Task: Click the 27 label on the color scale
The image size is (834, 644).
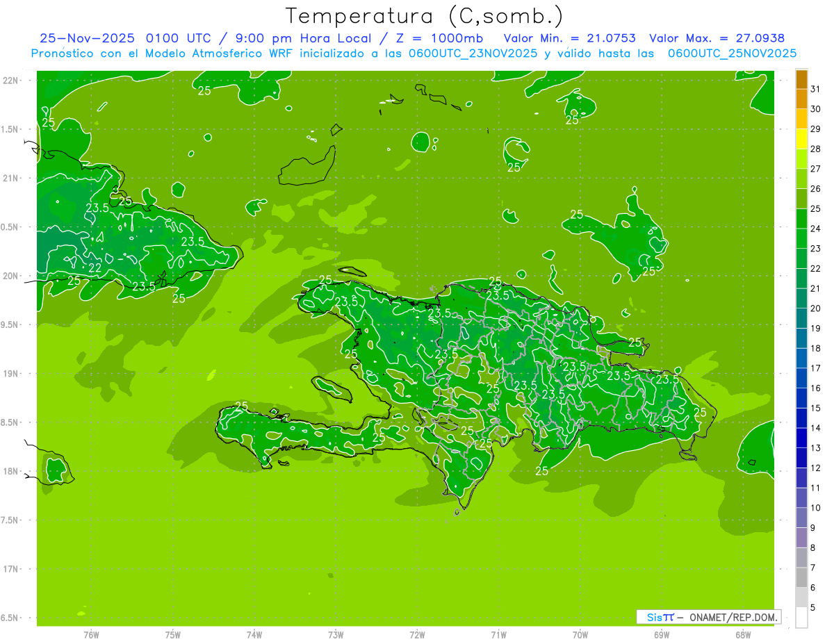Action: tap(815, 169)
